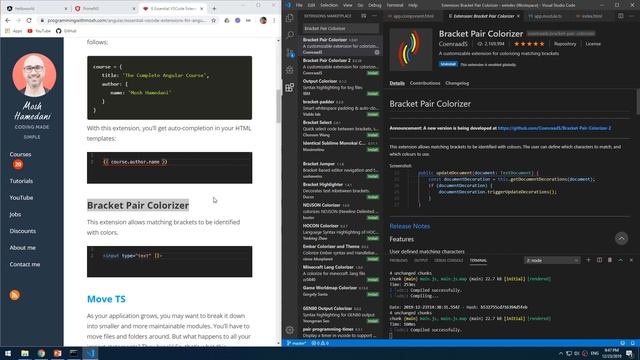
Task: Kill terminal using trash icon
Action: tap(610, 260)
